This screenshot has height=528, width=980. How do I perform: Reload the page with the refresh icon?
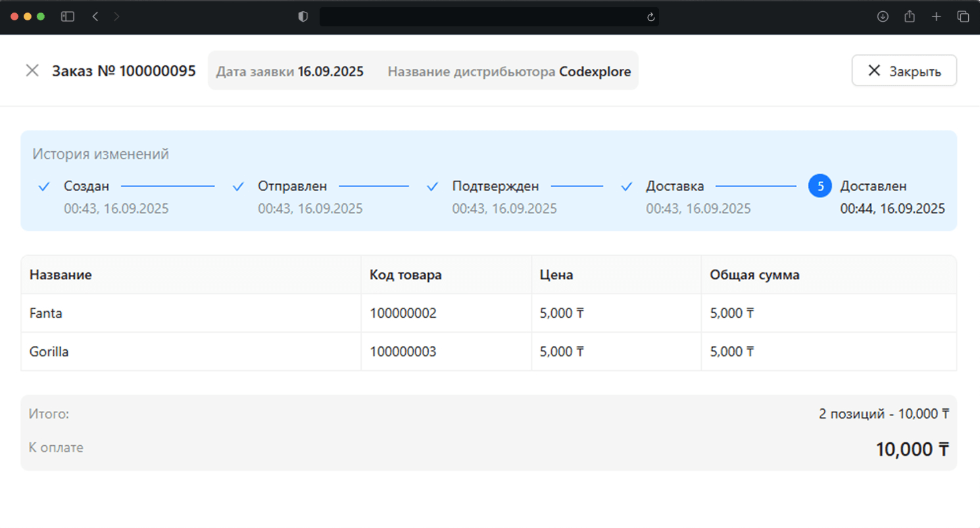(650, 17)
